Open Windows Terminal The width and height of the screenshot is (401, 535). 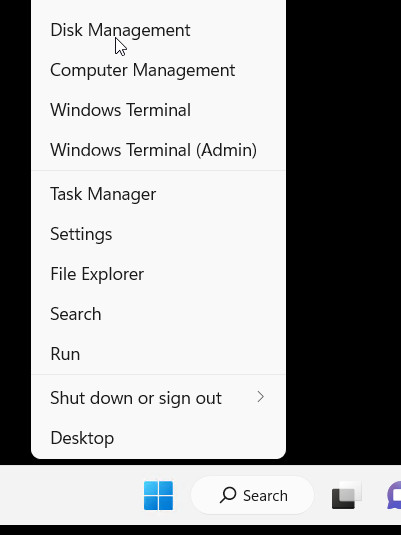click(158, 110)
